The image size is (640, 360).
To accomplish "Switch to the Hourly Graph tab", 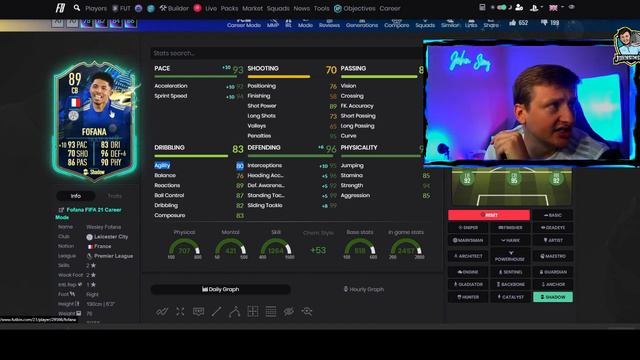I will pos(364,289).
